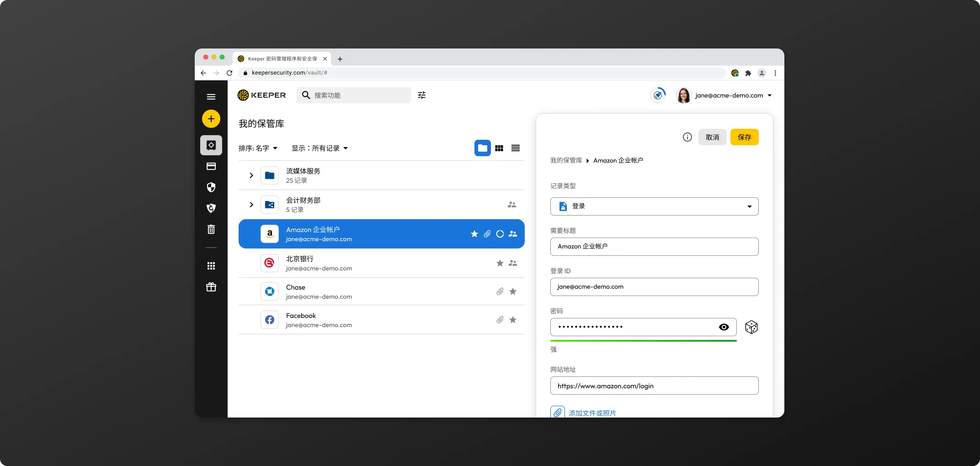Switch to grid tile view
Viewport: 980px width, 466px height.
click(x=499, y=148)
